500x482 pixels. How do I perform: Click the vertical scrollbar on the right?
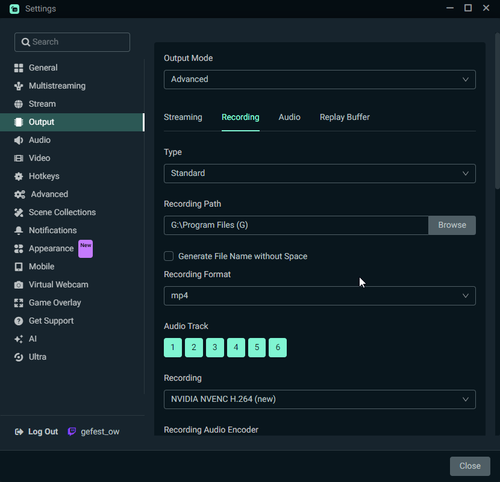point(497,112)
